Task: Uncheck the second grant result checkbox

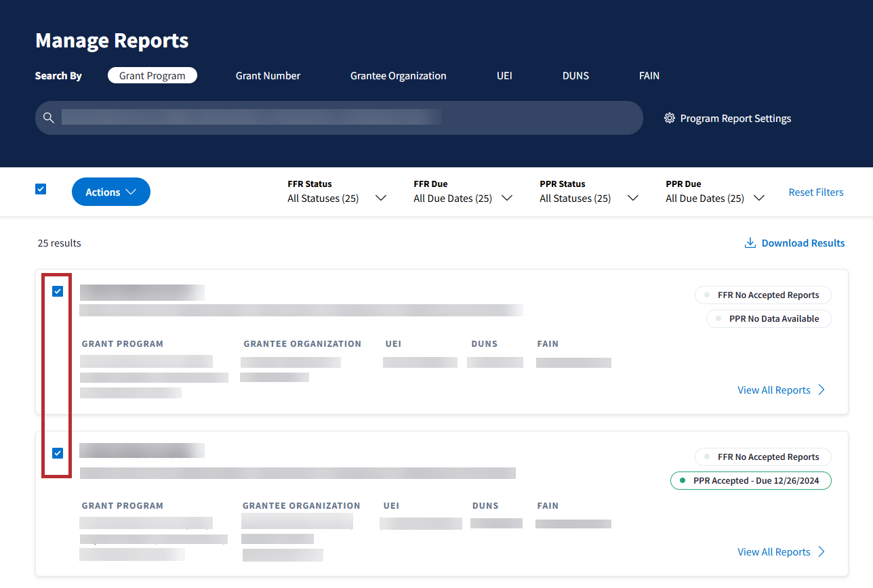Action: pos(58,453)
